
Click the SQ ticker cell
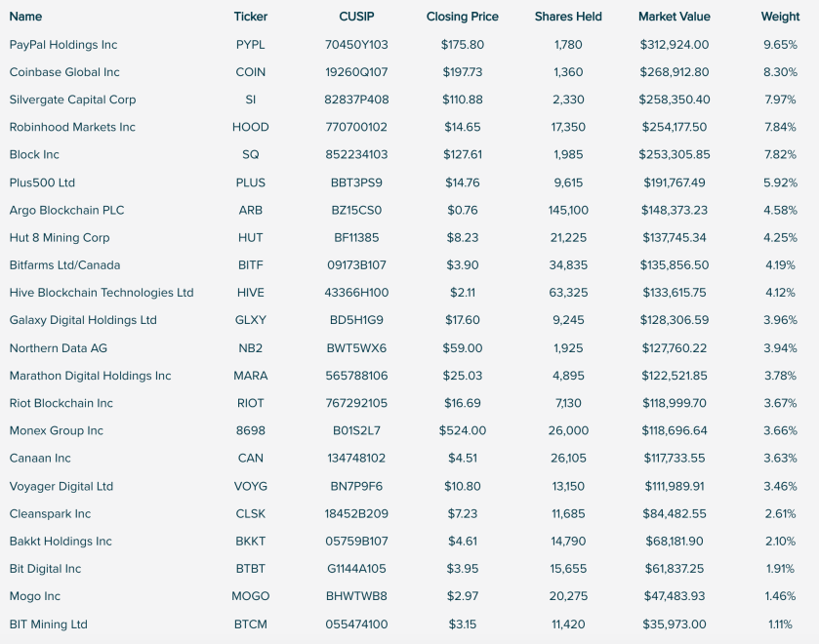pos(251,154)
